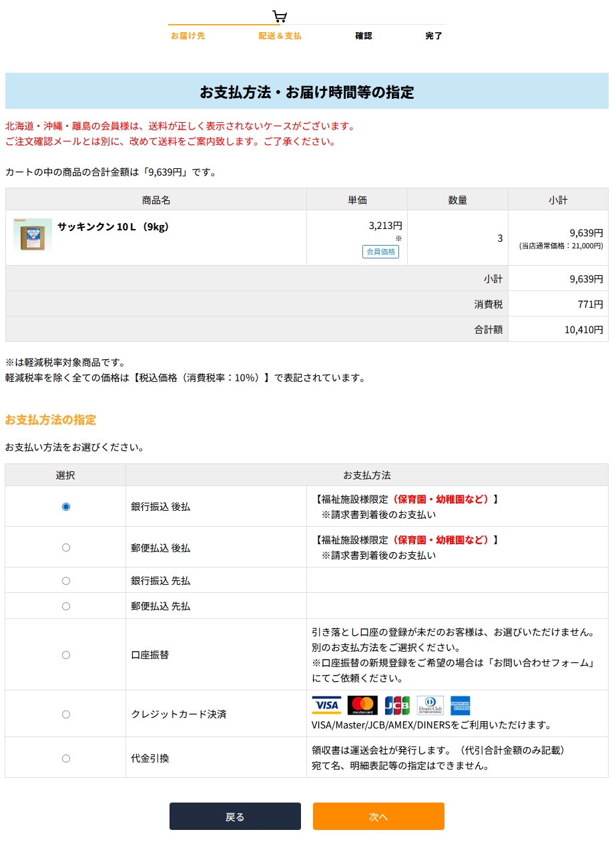Select 代金引換 payment method
The image size is (614, 868).
pyautogui.click(x=65, y=758)
